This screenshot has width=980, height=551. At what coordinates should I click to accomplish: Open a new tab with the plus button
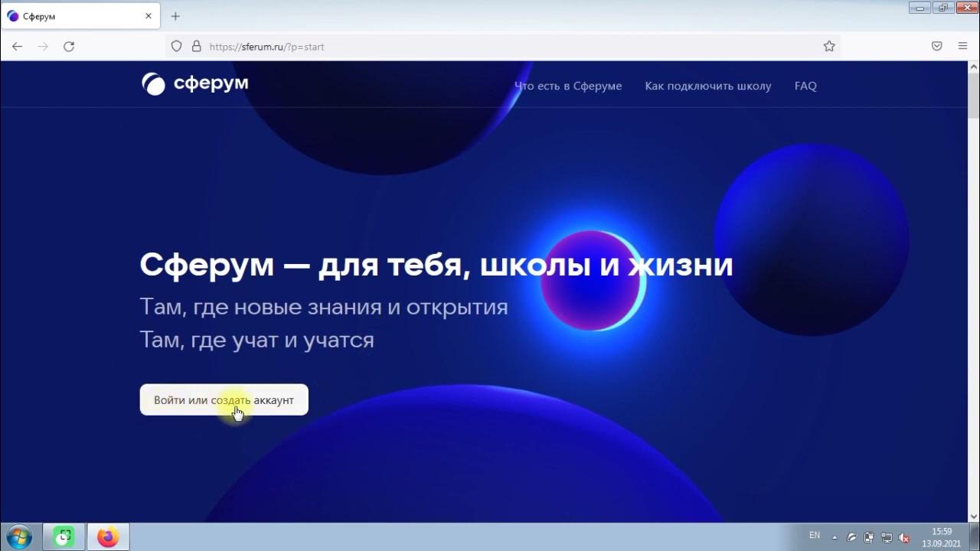tap(175, 16)
